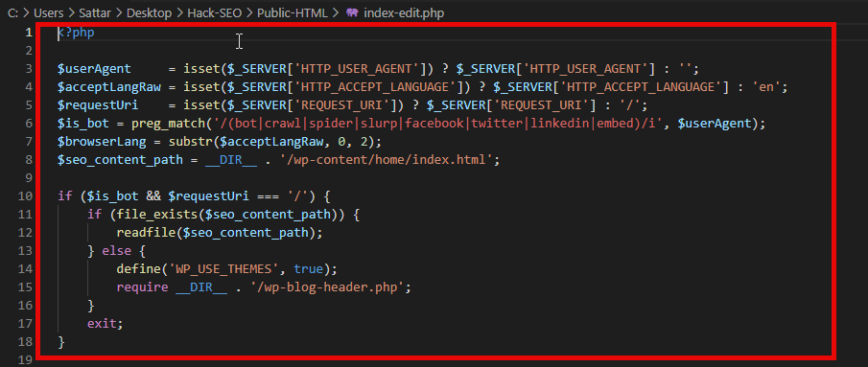
Task: Click the 'WP_USE_THEMES' string on line 14
Action: tap(223, 269)
